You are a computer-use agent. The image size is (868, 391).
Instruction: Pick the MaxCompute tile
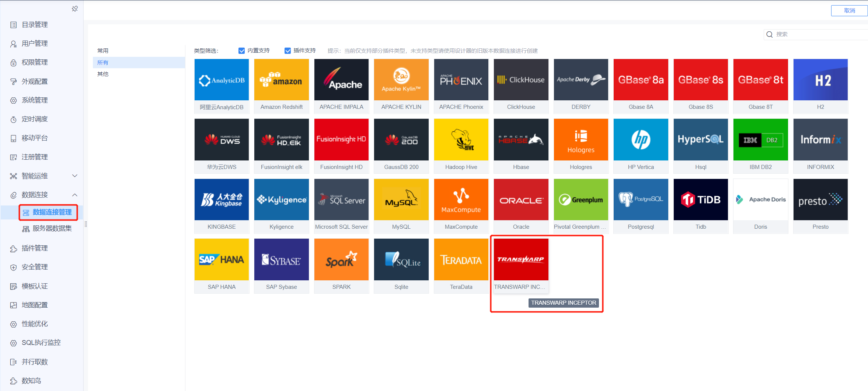pyautogui.click(x=461, y=206)
